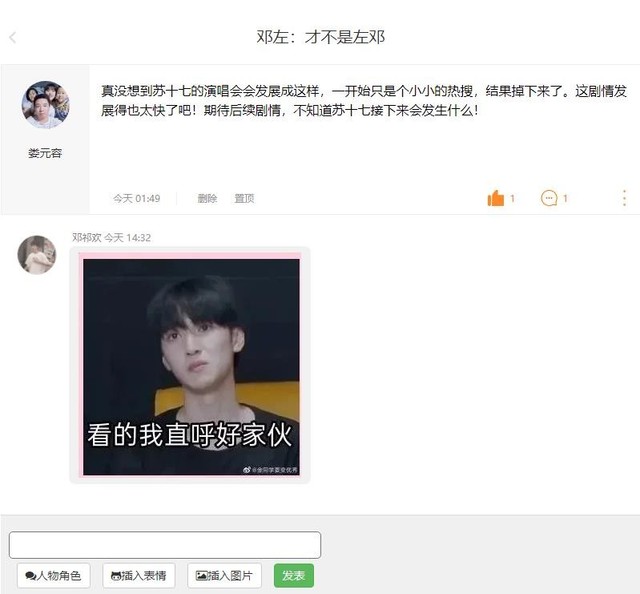Image resolution: width=640 pixels, height=594 pixels.
Task: Click 娄元容's profile avatar
Action: pos(45,105)
